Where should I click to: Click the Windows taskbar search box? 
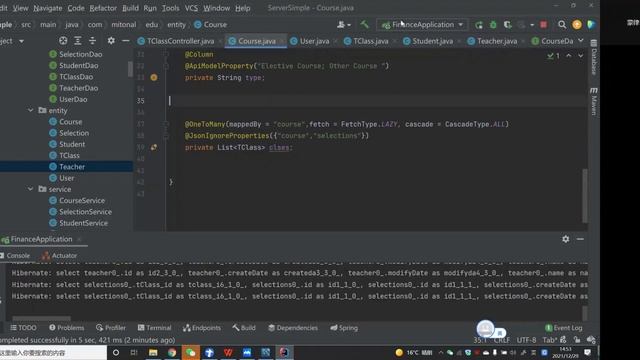[53, 353]
